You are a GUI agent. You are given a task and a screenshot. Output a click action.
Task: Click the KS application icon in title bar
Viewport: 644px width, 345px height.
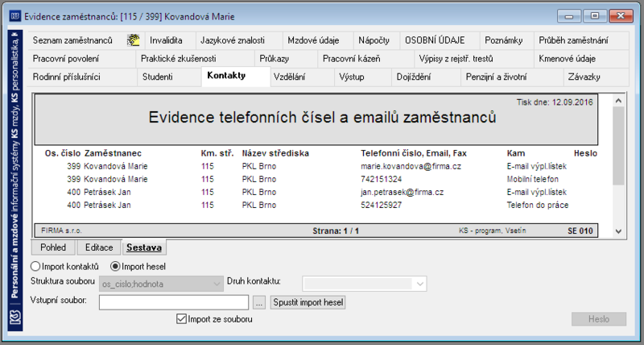(15, 16)
